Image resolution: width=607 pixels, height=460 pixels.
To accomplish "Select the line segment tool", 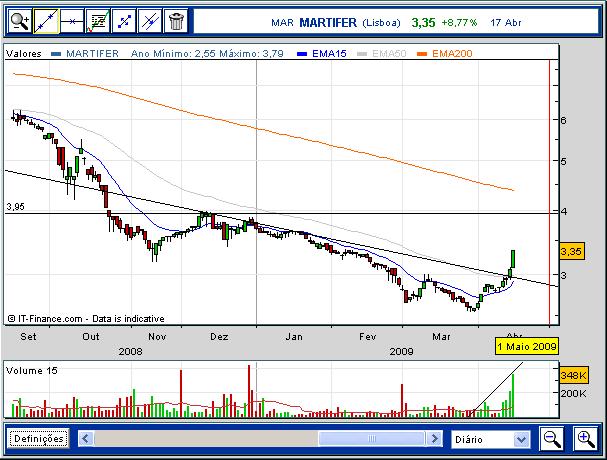I will click(124, 21).
